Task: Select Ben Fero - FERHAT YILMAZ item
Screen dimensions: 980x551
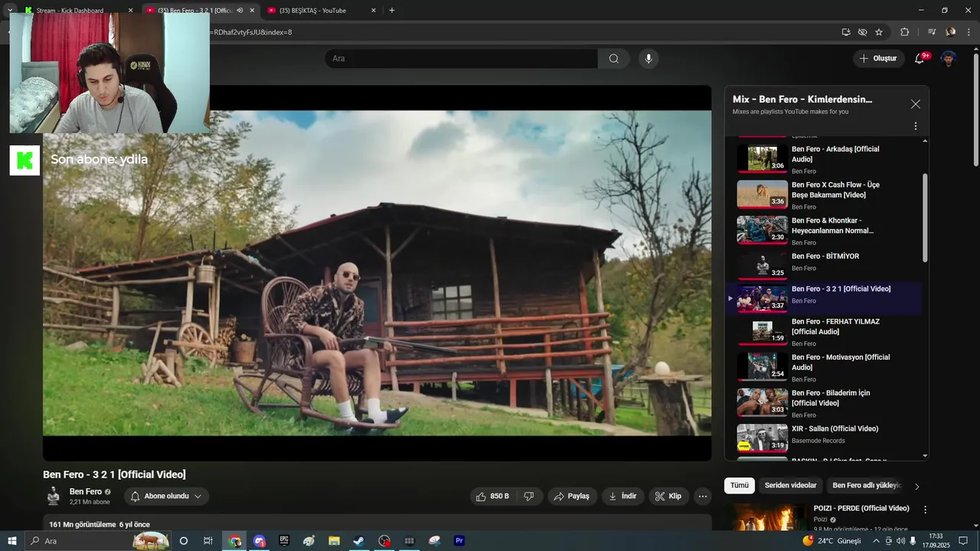Action: coord(825,331)
